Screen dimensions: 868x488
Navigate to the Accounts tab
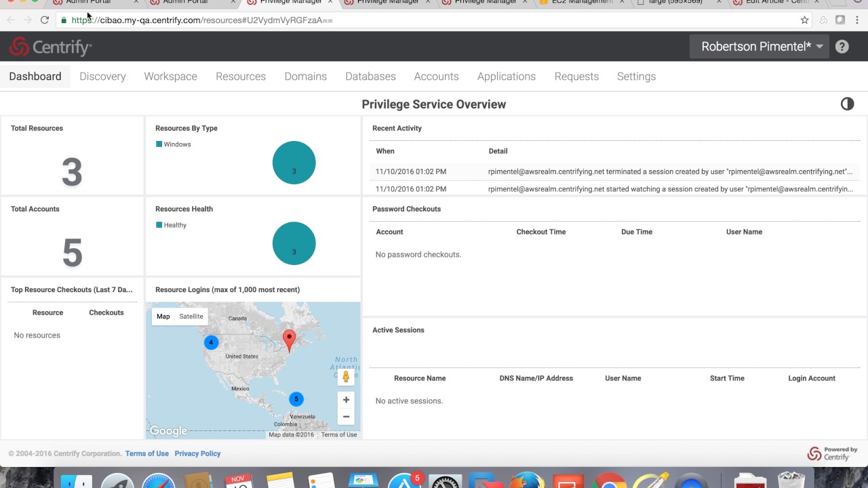tap(436, 77)
